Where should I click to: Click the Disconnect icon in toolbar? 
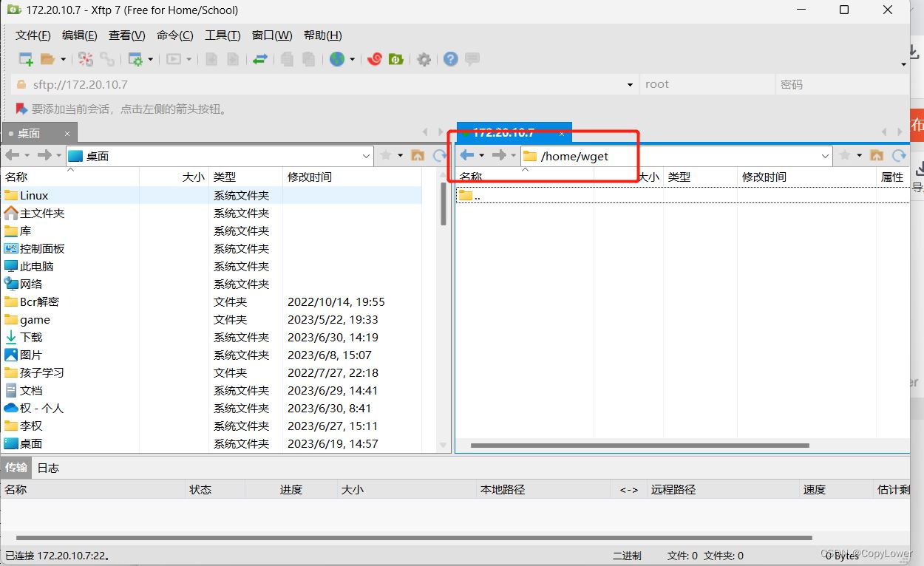click(86, 59)
